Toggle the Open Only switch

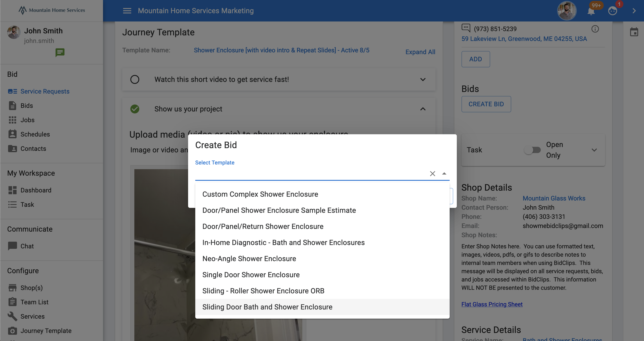click(532, 150)
